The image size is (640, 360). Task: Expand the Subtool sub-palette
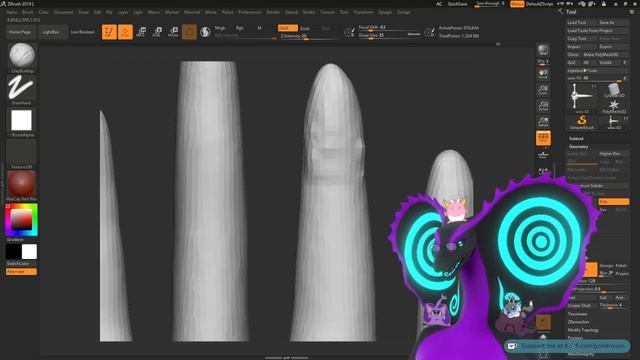576,139
